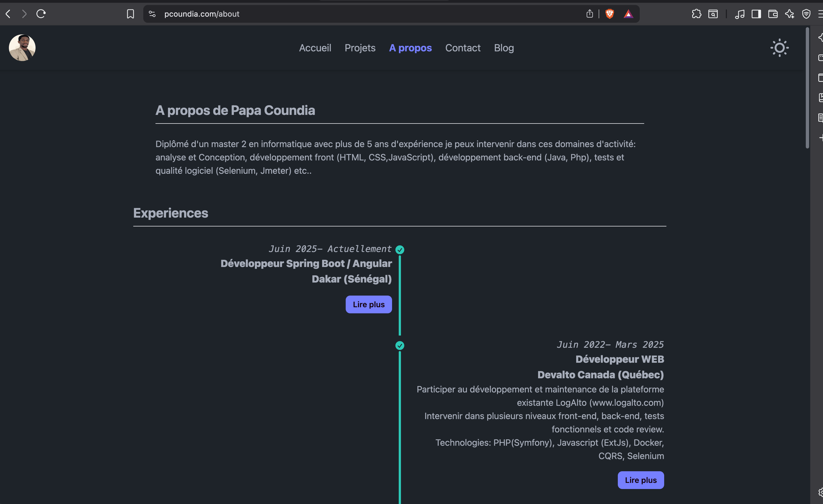The width and height of the screenshot is (823, 504).
Task: Open site settings icon left of URL
Action: (152, 14)
